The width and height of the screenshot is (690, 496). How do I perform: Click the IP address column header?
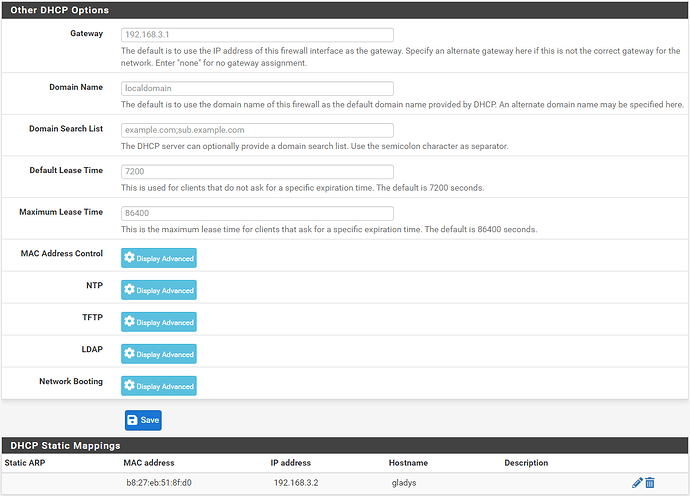291,463
